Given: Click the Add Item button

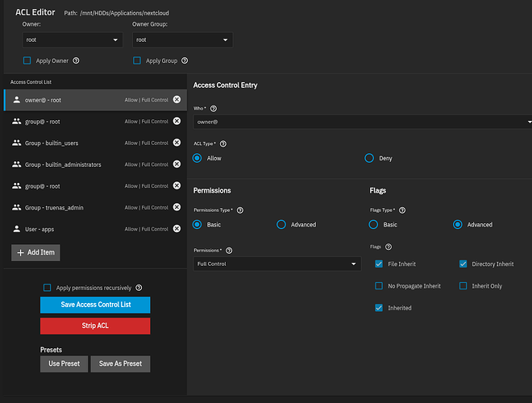Looking at the screenshot, I should point(35,253).
